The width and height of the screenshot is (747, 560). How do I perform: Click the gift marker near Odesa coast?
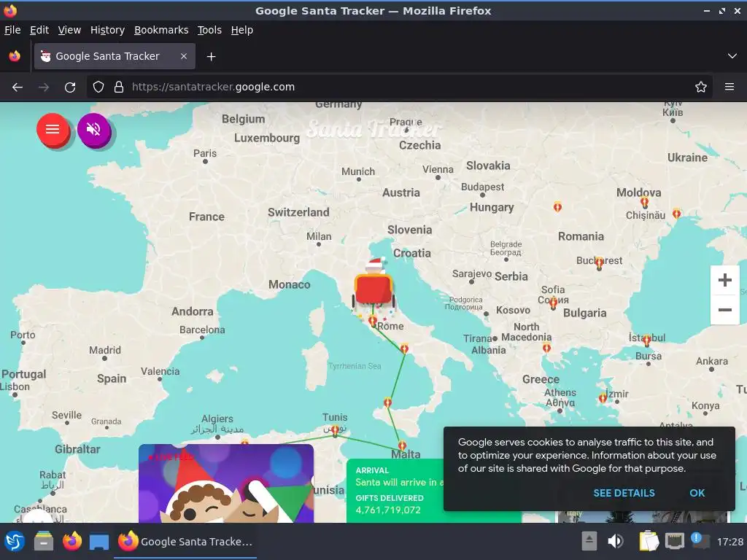click(x=676, y=214)
